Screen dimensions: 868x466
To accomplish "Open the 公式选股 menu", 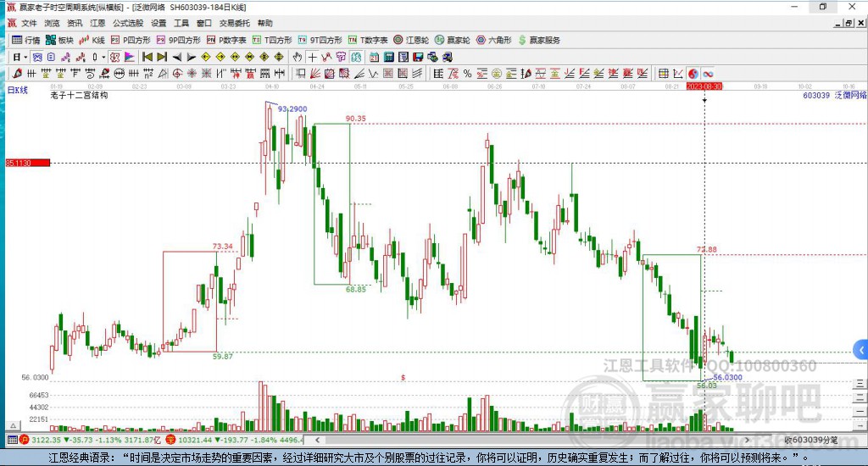I will pos(128,23).
